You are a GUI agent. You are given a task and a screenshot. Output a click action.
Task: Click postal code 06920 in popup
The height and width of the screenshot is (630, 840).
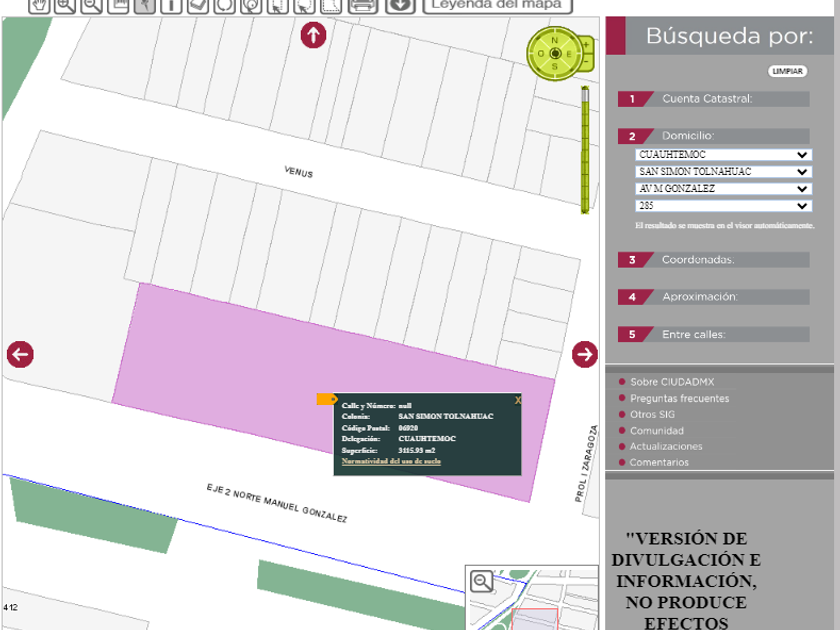(x=408, y=428)
